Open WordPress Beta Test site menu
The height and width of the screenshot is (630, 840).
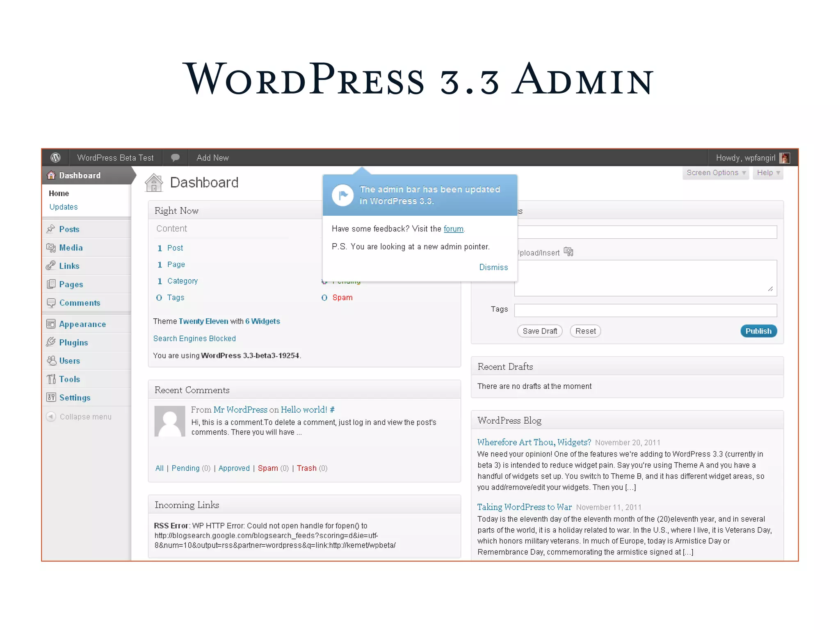coord(115,158)
